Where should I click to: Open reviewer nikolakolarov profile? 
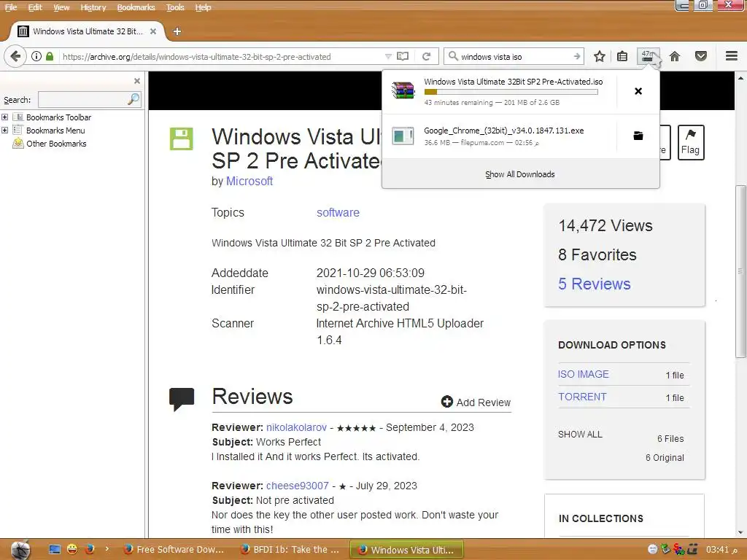click(x=296, y=427)
